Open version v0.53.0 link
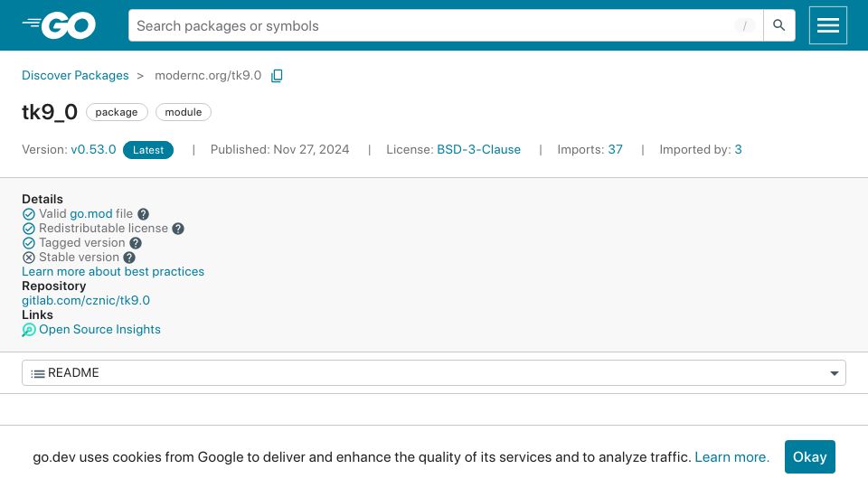Screen dimensions: 868x488 pyautogui.click(x=93, y=149)
